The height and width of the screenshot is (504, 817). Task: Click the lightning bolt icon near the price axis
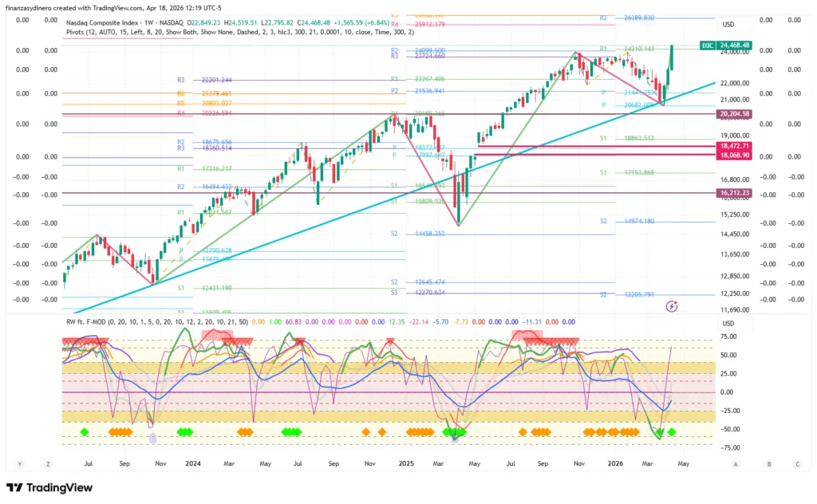(672, 305)
